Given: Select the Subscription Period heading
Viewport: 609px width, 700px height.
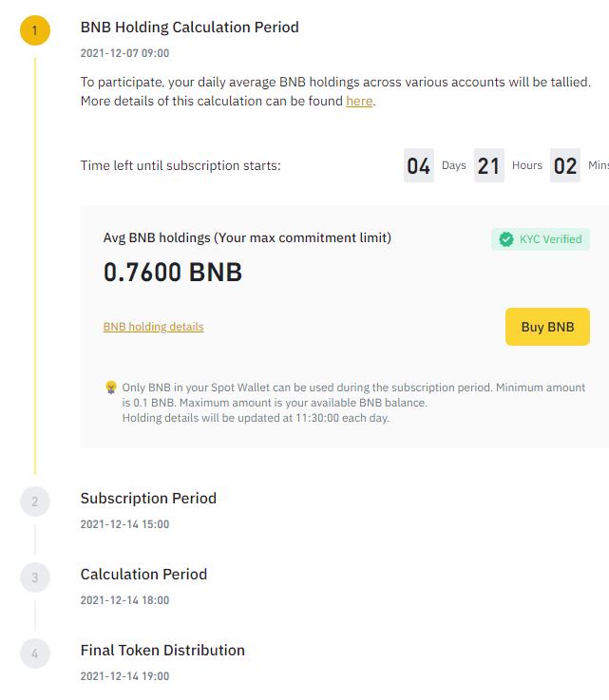Looking at the screenshot, I should (x=148, y=499).
